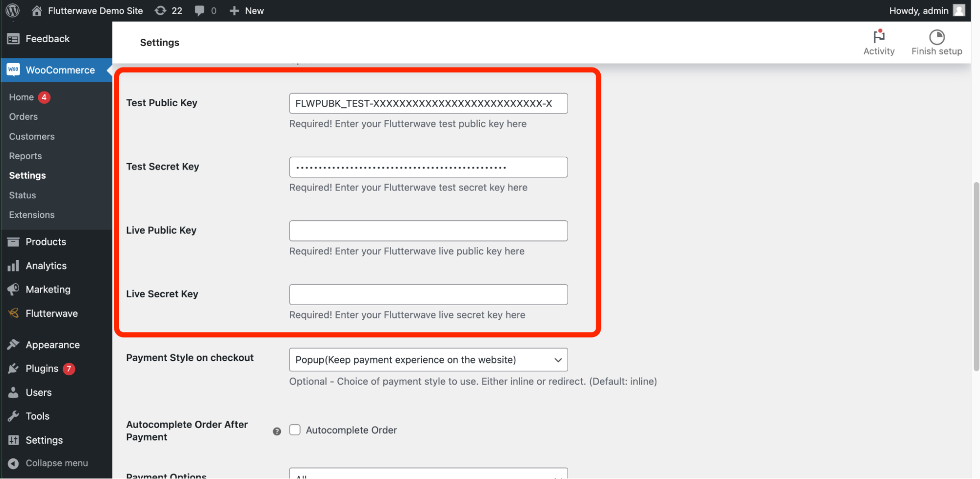Click the 'Autocomplete Order After Payment' label
This screenshot has width=980, height=479.
(187, 431)
